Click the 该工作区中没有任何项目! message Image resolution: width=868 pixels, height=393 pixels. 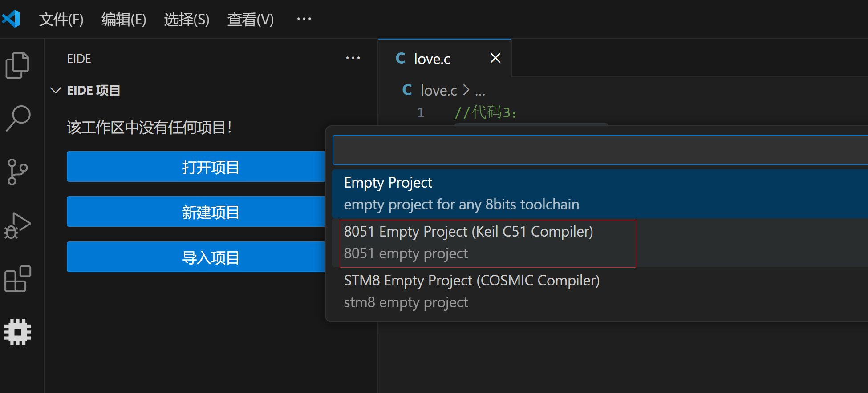150,128
